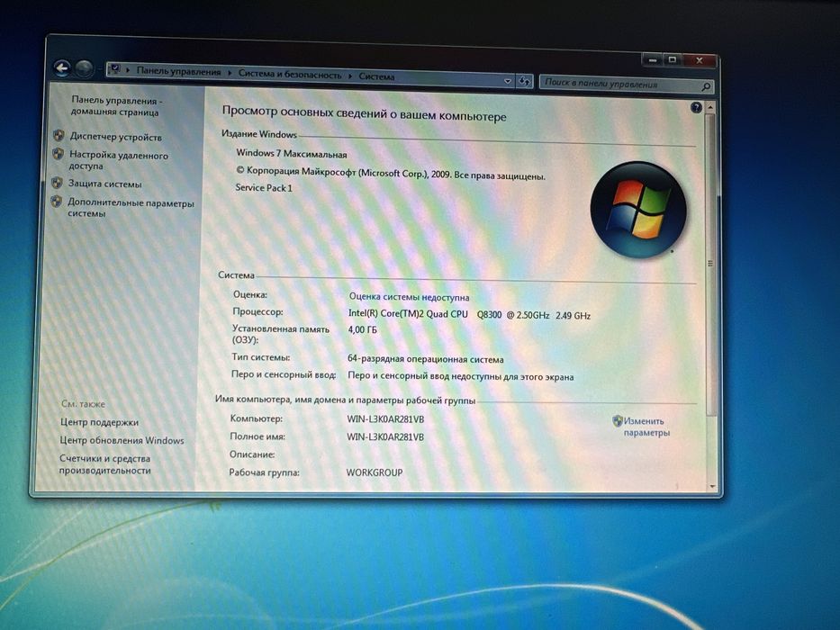
Task: Click Перо и сенсорный ввод недоступны text
Action: (x=461, y=376)
